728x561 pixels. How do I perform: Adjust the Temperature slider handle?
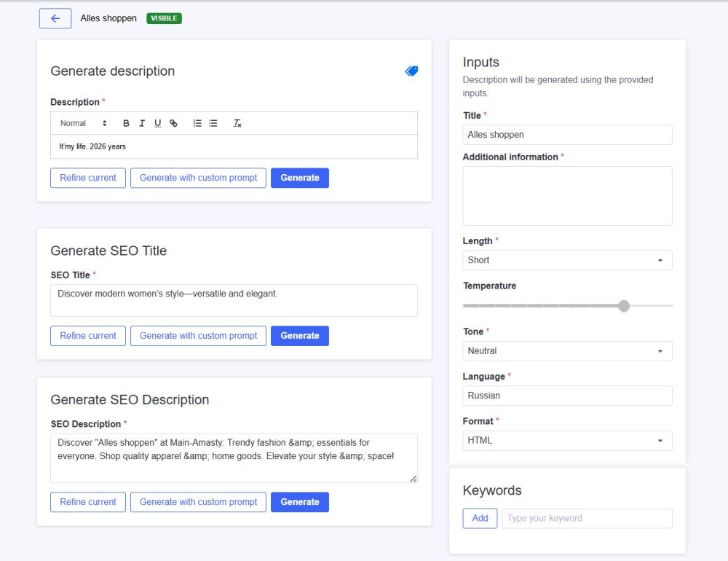pos(623,306)
